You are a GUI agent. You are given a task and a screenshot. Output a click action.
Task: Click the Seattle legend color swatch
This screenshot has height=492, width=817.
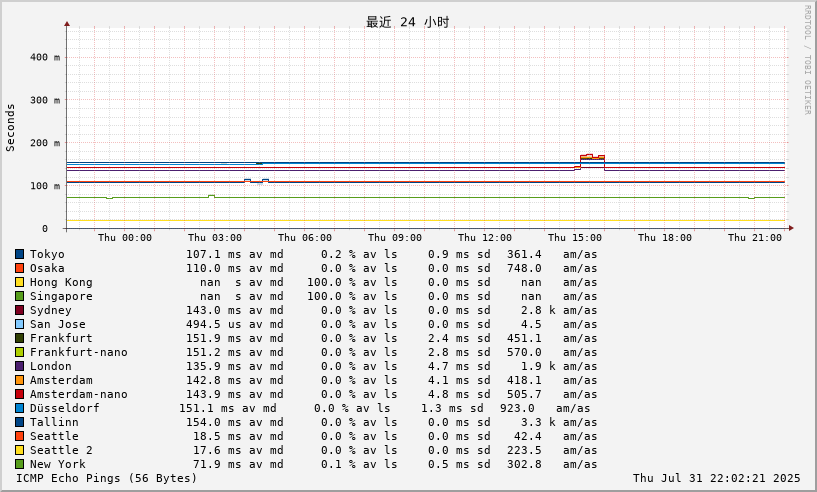pyautogui.click(x=19, y=437)
